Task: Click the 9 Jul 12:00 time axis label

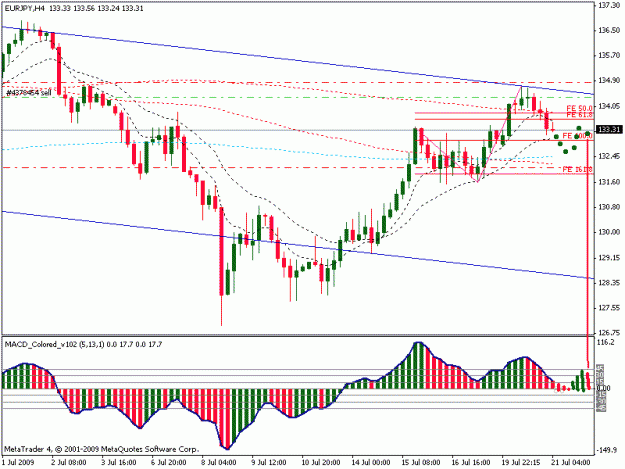Action: tap(269, 463)
